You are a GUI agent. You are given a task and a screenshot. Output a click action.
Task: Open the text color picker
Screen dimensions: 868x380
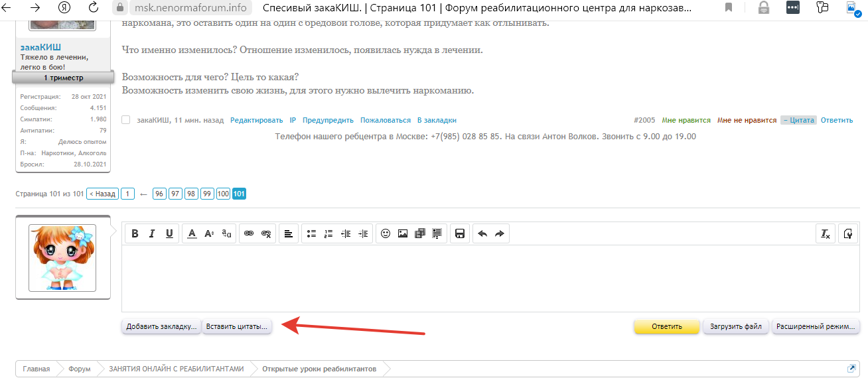point(192,233)
